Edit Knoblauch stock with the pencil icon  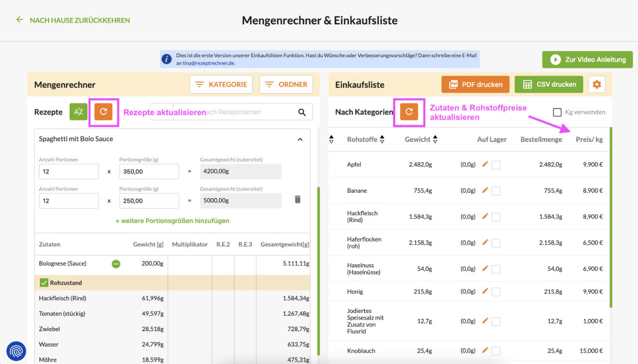click(485, 351)
